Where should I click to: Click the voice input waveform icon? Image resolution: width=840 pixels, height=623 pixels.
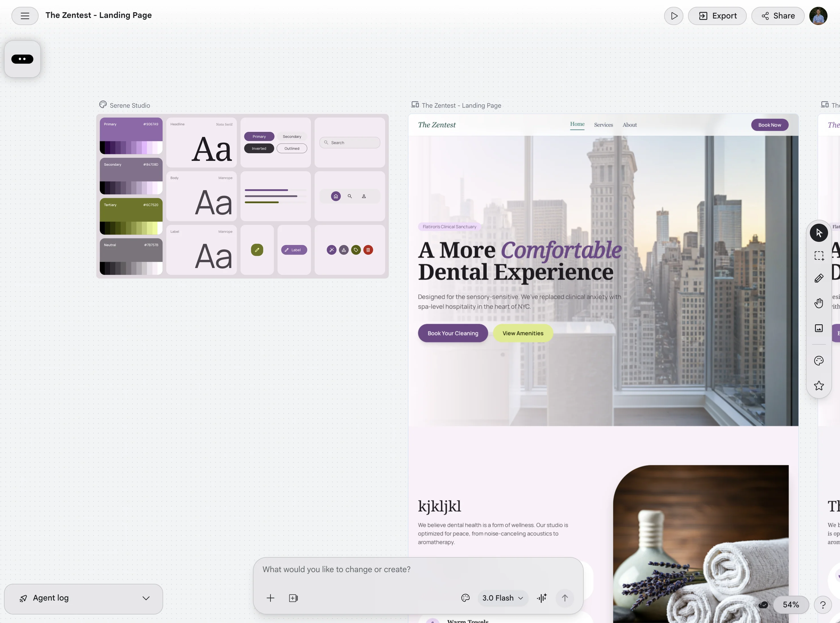[x=542, y=598]
